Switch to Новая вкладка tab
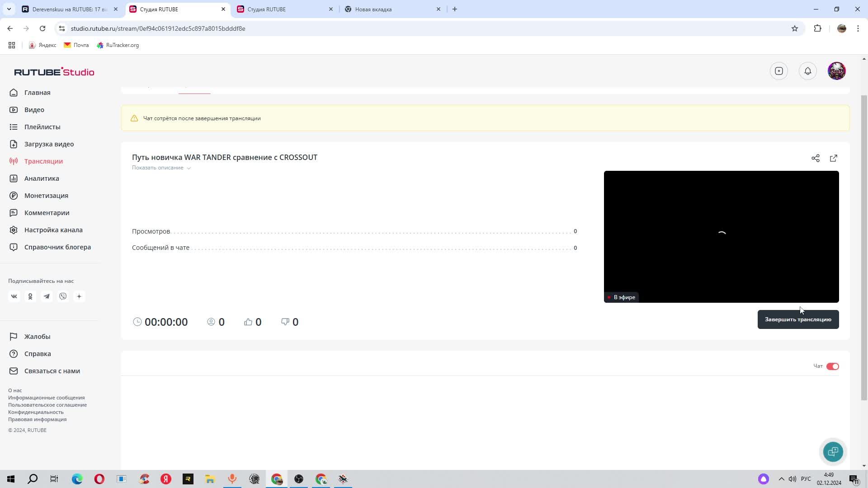 click(393, 9)
